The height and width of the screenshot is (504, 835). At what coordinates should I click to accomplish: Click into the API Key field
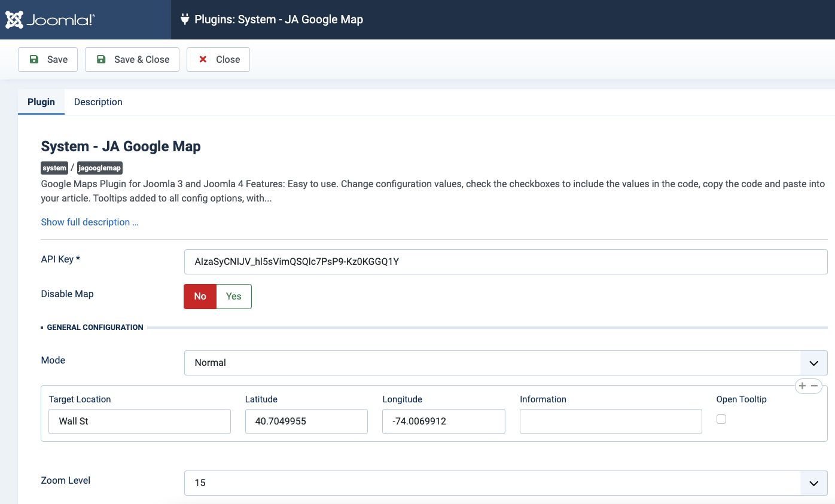pyautogui.click(x=505, y=262)
